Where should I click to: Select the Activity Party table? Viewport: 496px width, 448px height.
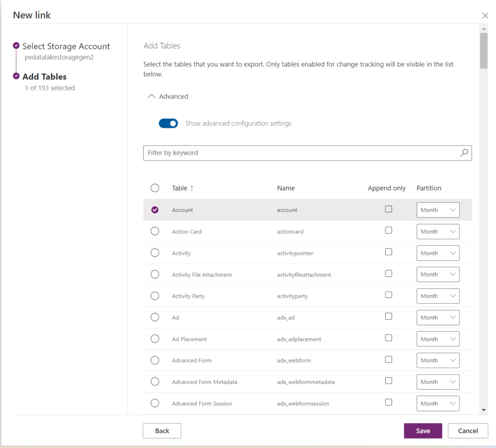[155, 296]
